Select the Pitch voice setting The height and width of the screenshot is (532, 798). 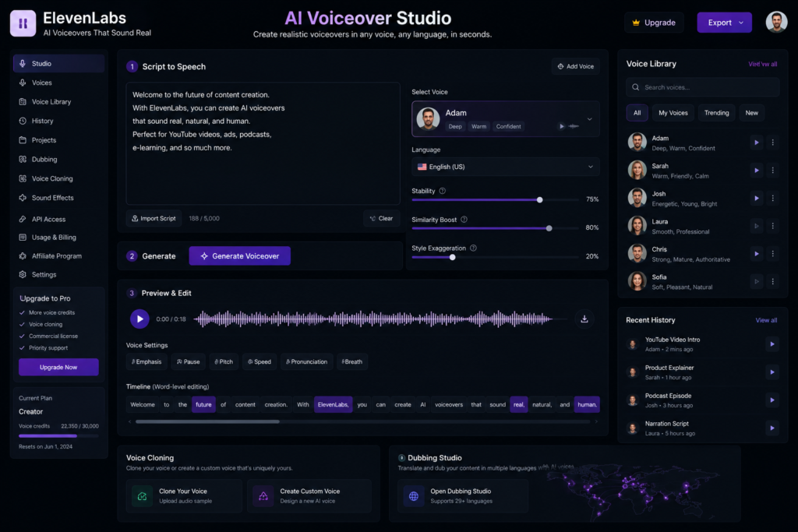(x=224, y=361)
